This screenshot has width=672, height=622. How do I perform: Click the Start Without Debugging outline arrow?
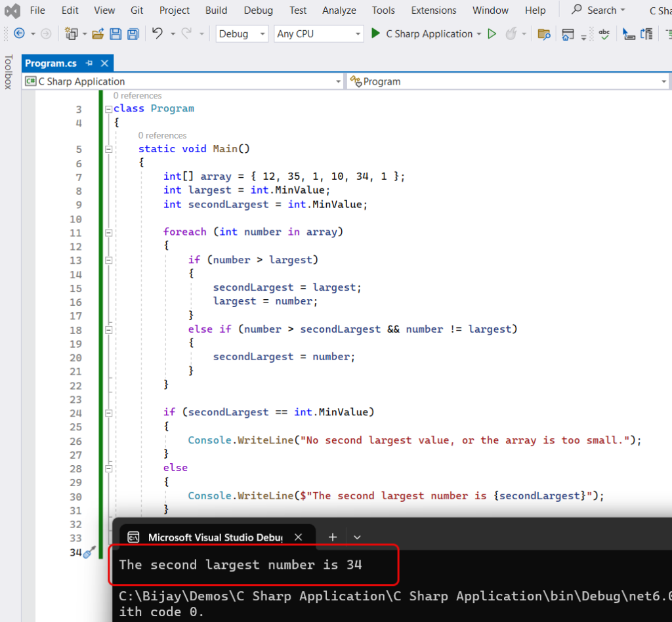coord(491,33)
